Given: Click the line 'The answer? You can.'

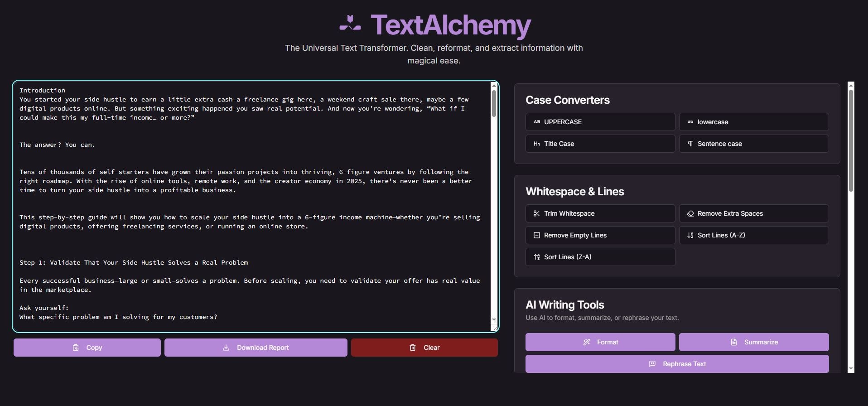Looking at the screenshot, I should (58, 145).
